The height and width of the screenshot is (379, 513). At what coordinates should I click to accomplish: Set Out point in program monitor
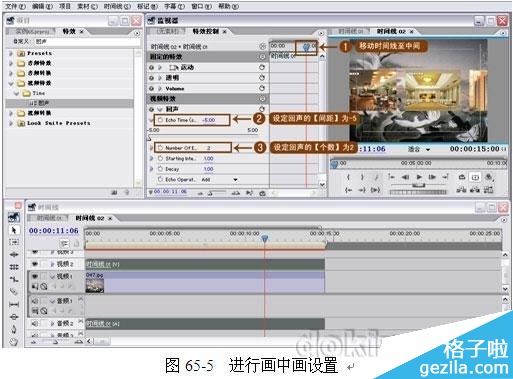coord(362,177)
